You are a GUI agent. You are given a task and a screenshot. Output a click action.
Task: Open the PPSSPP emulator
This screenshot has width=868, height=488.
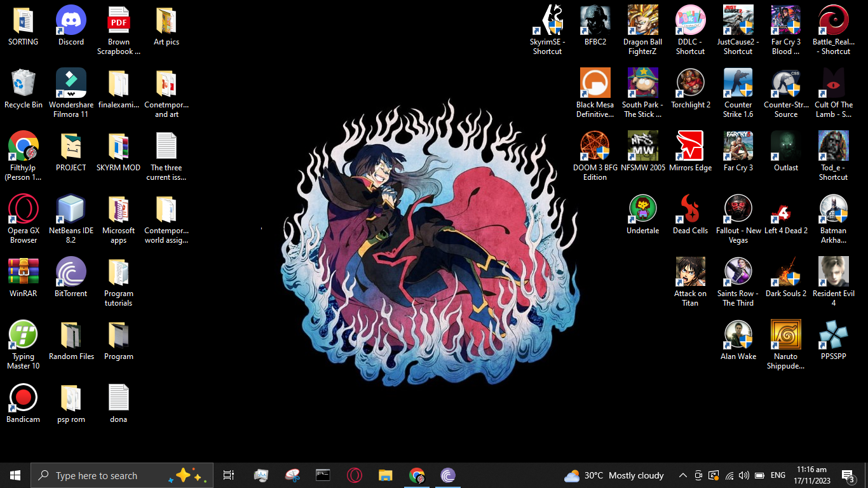(834, 340)
